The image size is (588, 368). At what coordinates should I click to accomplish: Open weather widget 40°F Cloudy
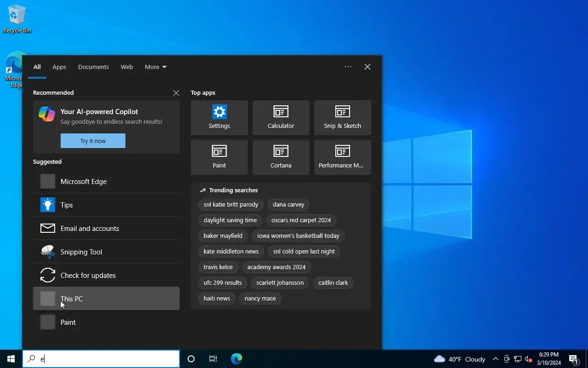pos(459,359)
